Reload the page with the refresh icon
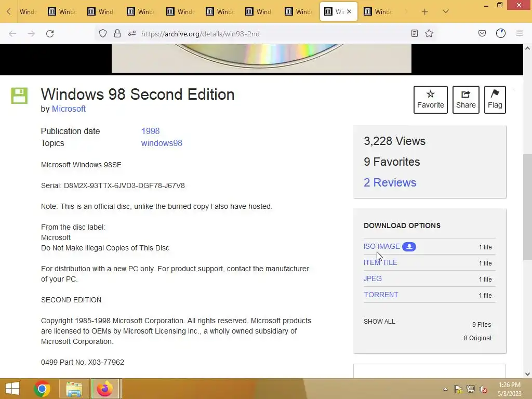532x399 pixels. point(50,34)
